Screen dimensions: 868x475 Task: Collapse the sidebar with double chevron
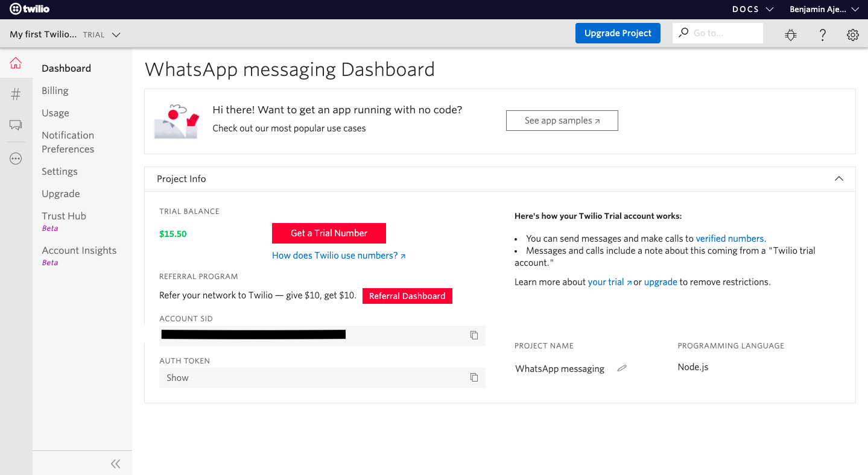[116, 464]
